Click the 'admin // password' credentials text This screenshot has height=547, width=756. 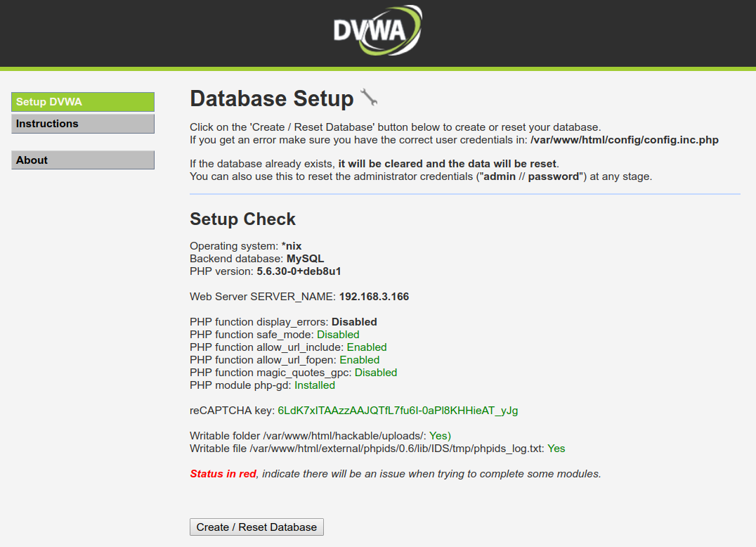(x=530, y=176)
